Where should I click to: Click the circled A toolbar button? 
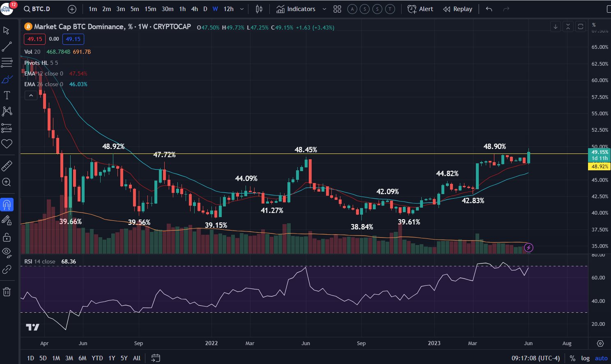coord(352,9)
